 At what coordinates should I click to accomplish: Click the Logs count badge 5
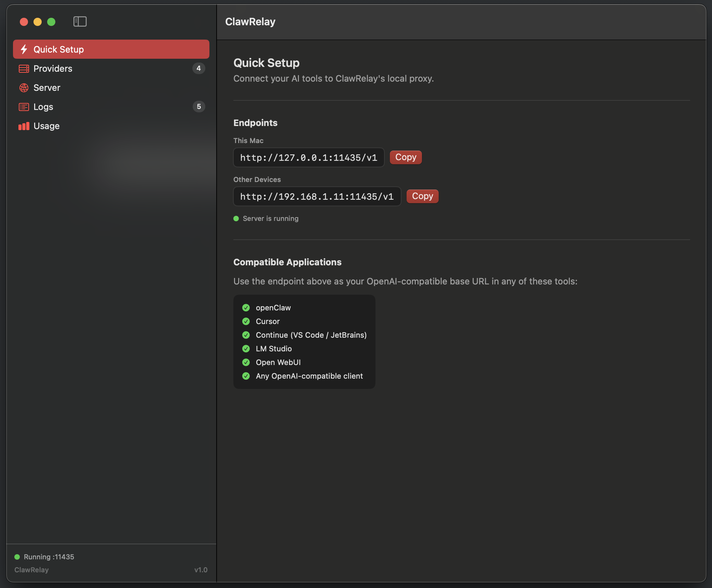pyautogui.click(x=199, y=107)
